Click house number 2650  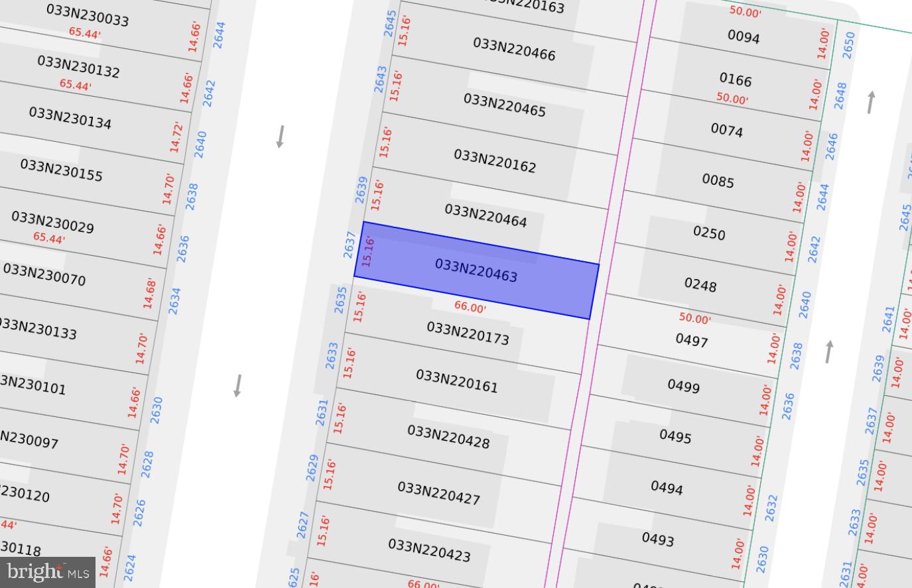(848, 45)
